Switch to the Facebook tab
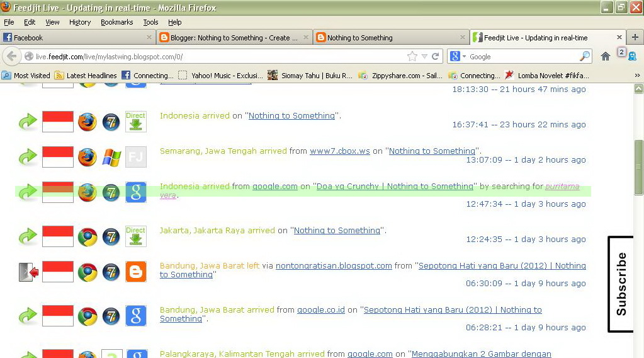 (77, 37)
